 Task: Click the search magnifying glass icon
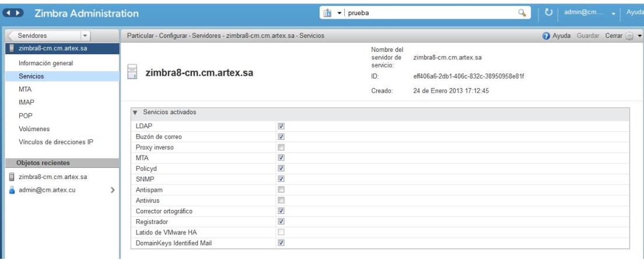523,12
